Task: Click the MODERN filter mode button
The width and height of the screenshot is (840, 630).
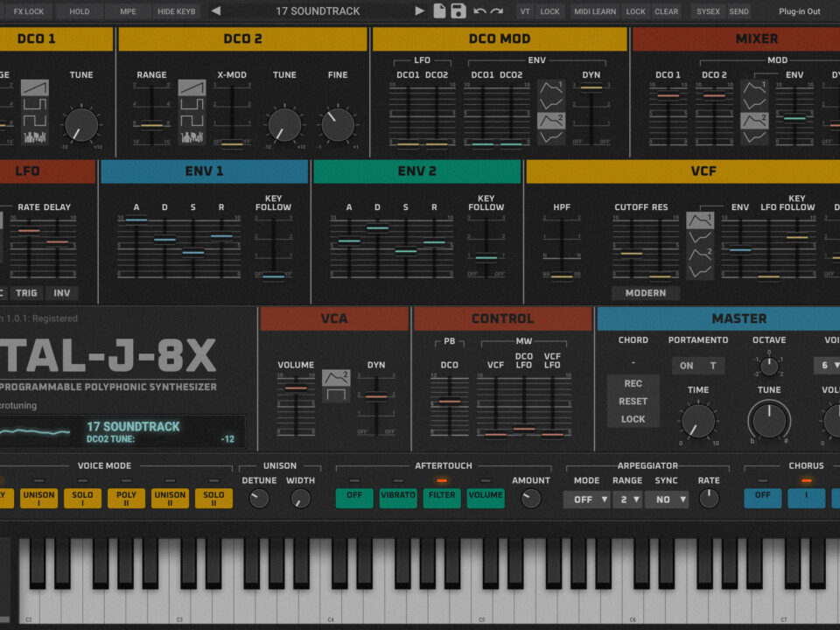Action: (x=646, y=293)
